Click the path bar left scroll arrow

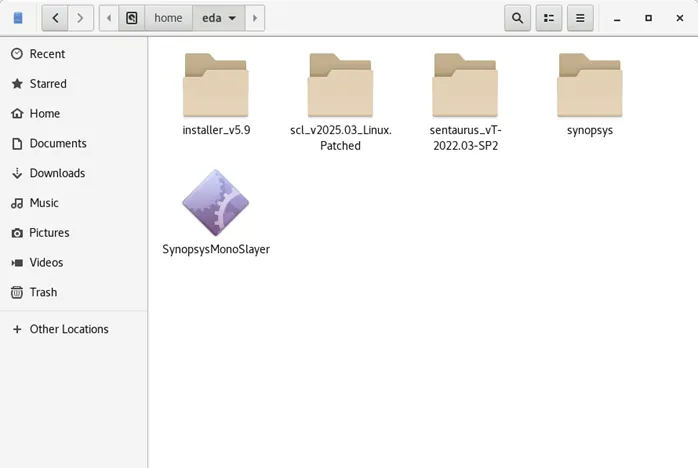pyautogui.click(x=109, y=18)
